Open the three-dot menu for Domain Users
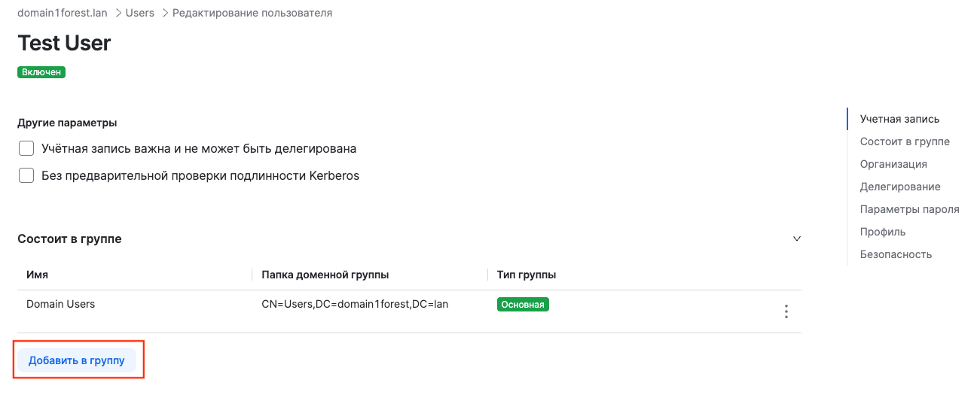This screenshot has width=980, height=401. tap(786, 311)
